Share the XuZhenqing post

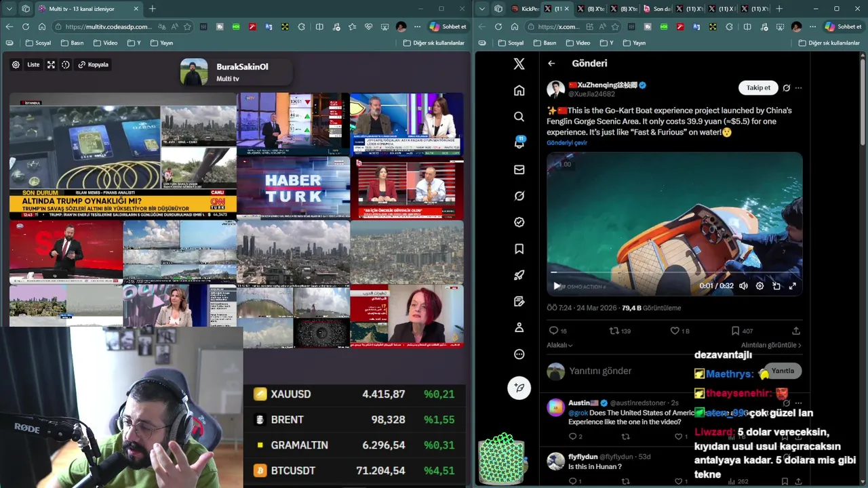pyautogui.click(x=796, y=331)
